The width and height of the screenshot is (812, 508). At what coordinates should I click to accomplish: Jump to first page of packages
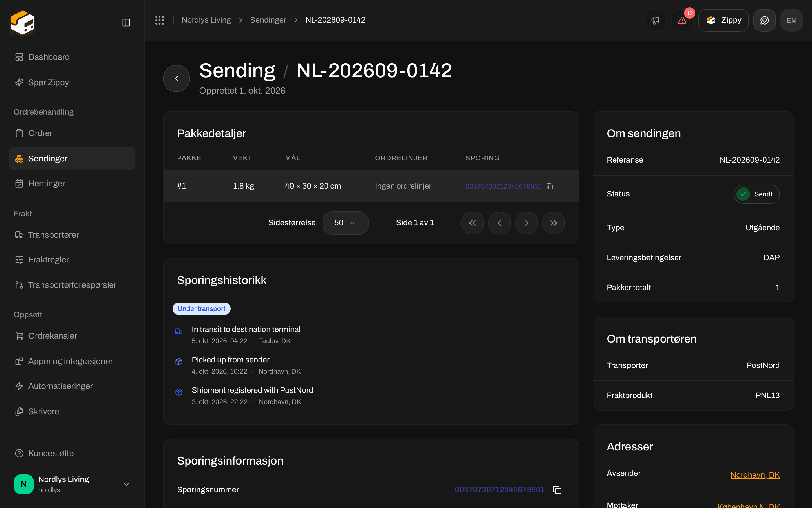(473, 223)
